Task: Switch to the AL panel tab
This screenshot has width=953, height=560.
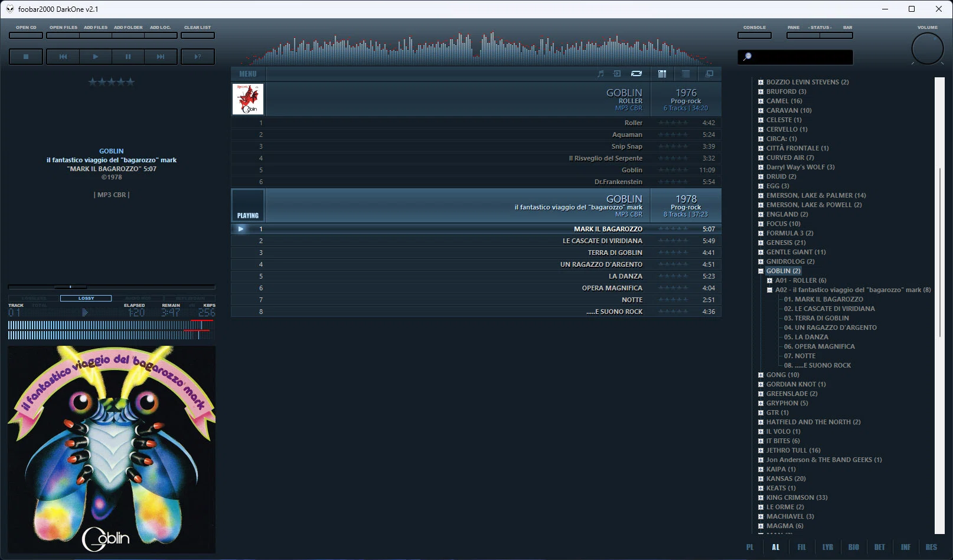Action: click(776, 547)
